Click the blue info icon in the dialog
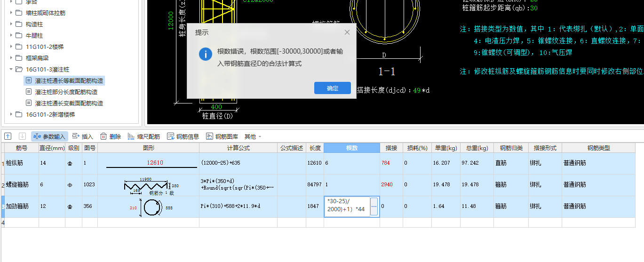The width and height of the screenshot is (644, 262). coord(206,54)
